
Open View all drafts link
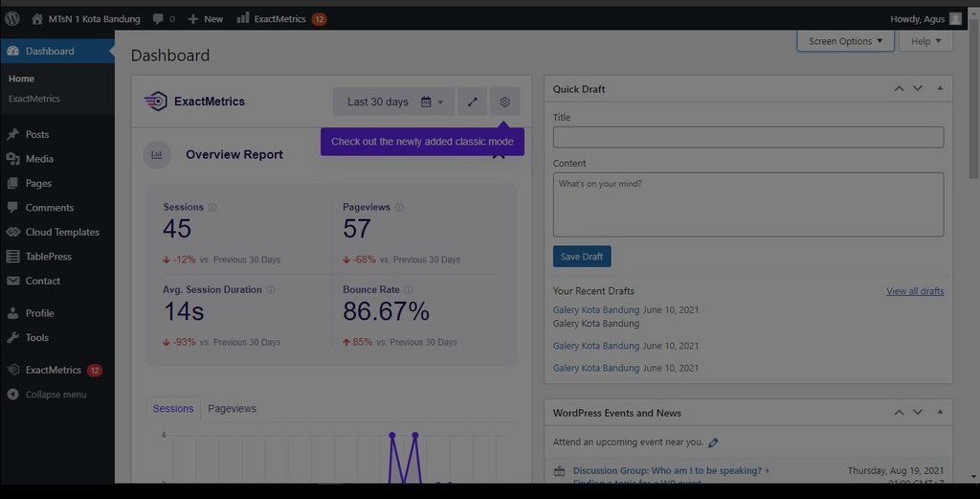pyautogui.click(x=915, y=291)
